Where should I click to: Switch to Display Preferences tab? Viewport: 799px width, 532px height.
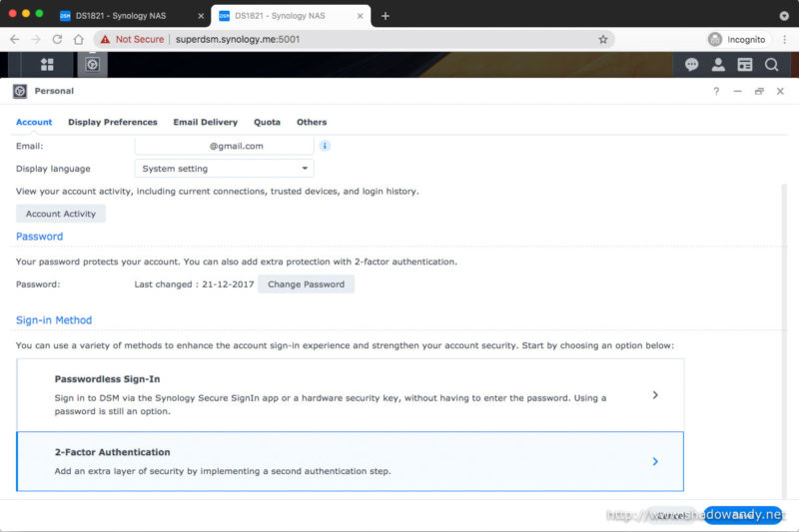point(113,122)
